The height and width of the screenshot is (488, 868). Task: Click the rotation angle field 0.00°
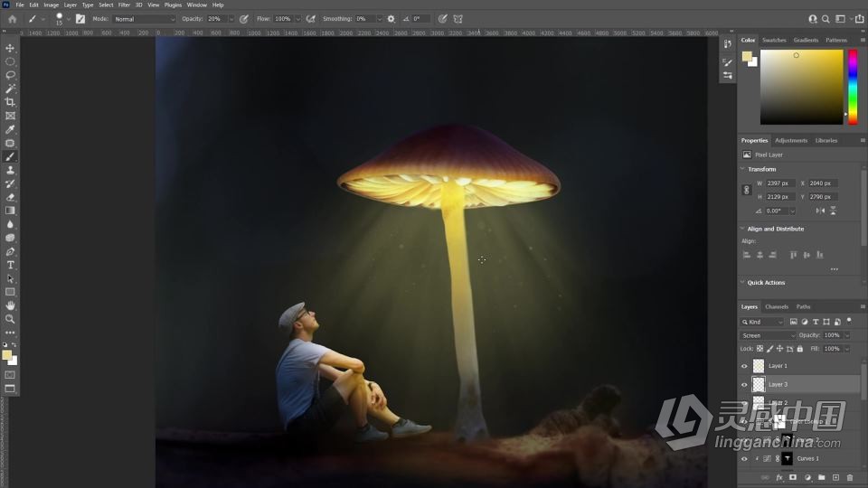pos(778,211)
